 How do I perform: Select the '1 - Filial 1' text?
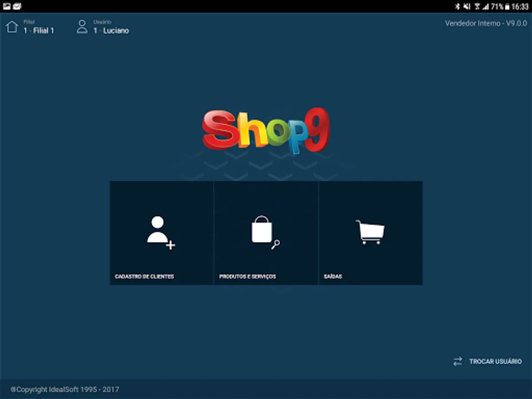[x=39, y=31]
